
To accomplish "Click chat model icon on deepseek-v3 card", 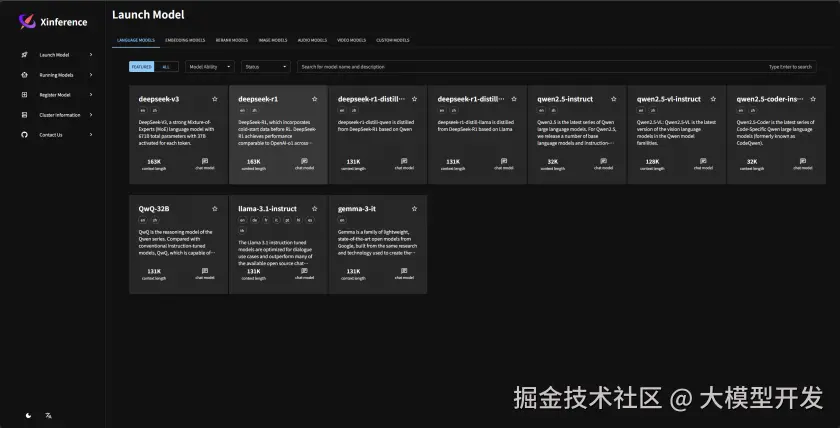I will pos(205,161).
